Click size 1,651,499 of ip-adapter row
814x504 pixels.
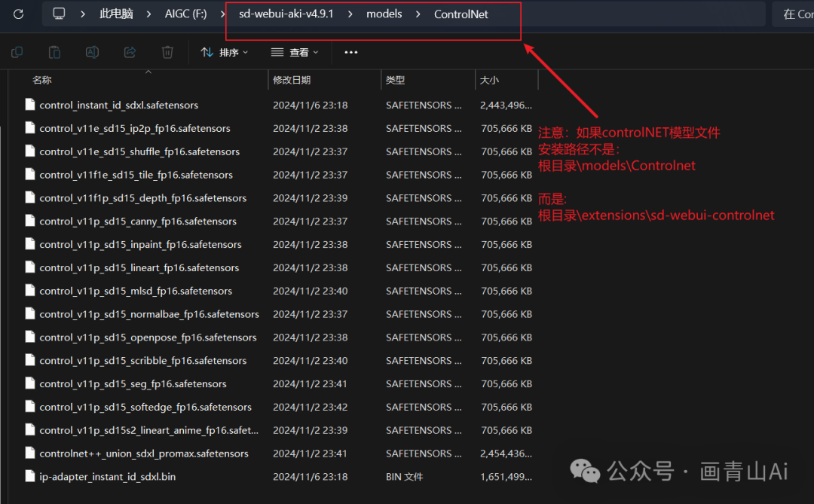coord(506,476)
